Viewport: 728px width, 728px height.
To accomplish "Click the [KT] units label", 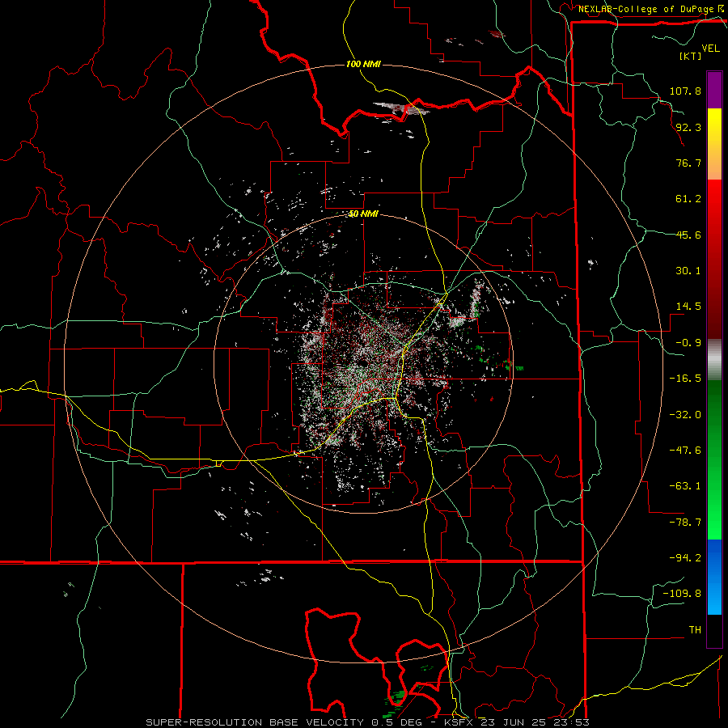I will (x=690, y=56).
